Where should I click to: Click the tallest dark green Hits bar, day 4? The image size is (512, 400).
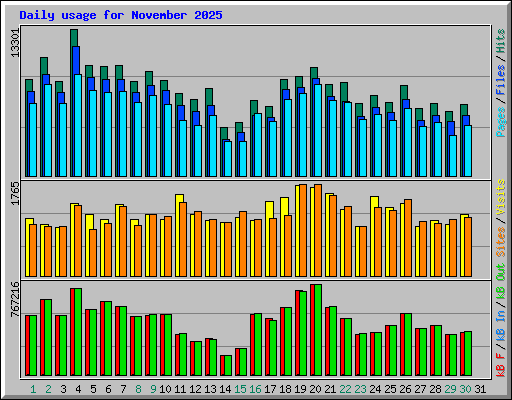click(x=74, y=37)
